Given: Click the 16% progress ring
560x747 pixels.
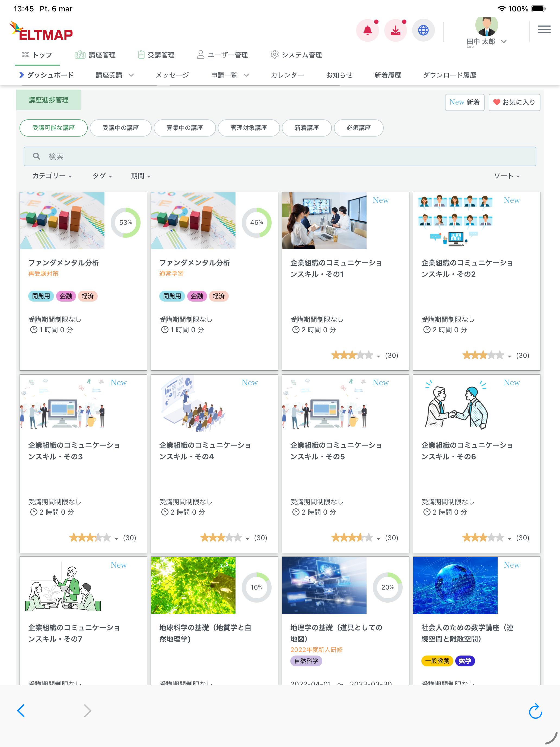Looking at the screenshot, I should pos(256,587).
